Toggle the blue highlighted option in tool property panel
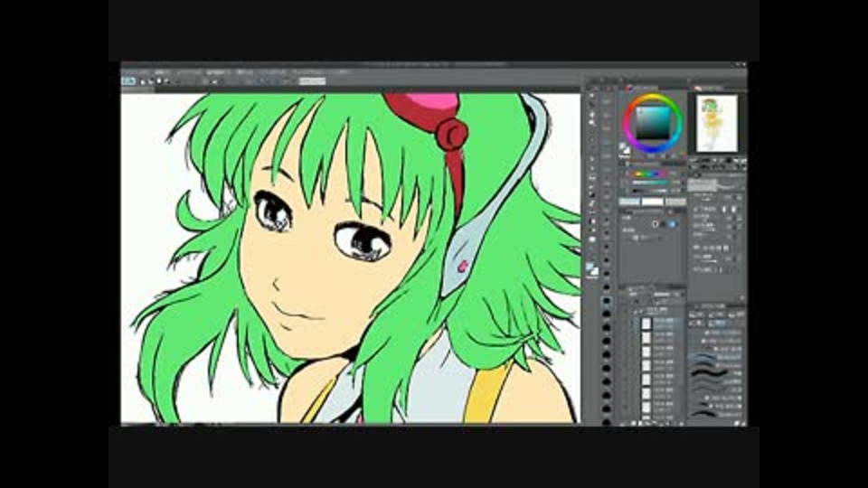Image resolution: width=868 pixels, height=488 pixels. (x=672, y=224)
